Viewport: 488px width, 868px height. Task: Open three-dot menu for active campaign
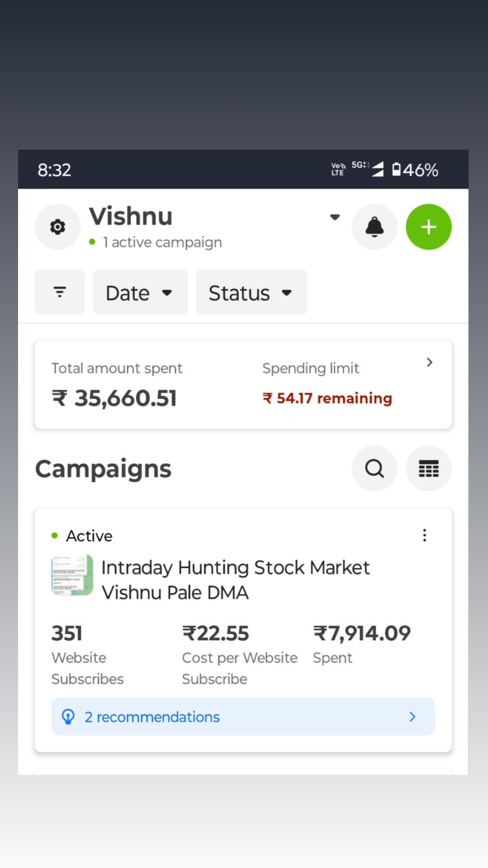point(424,535)
